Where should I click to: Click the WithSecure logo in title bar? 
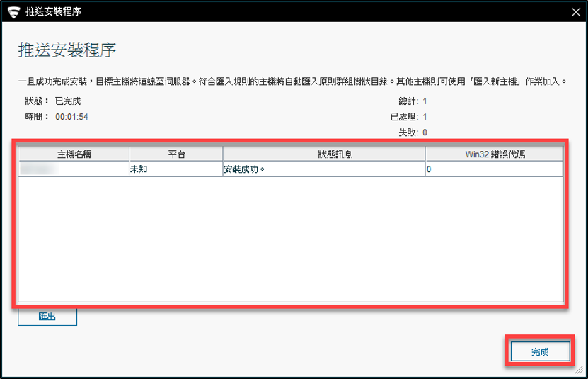[11, 11]
